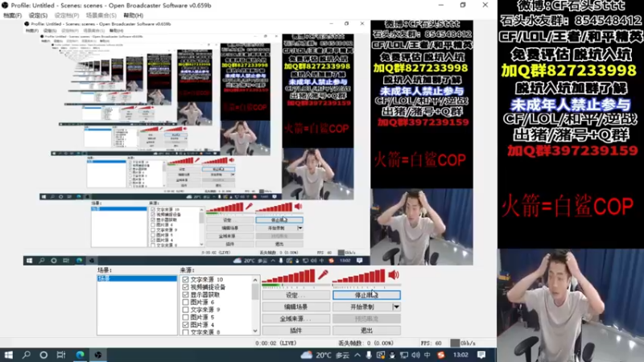Open system volume tray icon
This screenshot has width=644, height=362.
click(415, 355)
